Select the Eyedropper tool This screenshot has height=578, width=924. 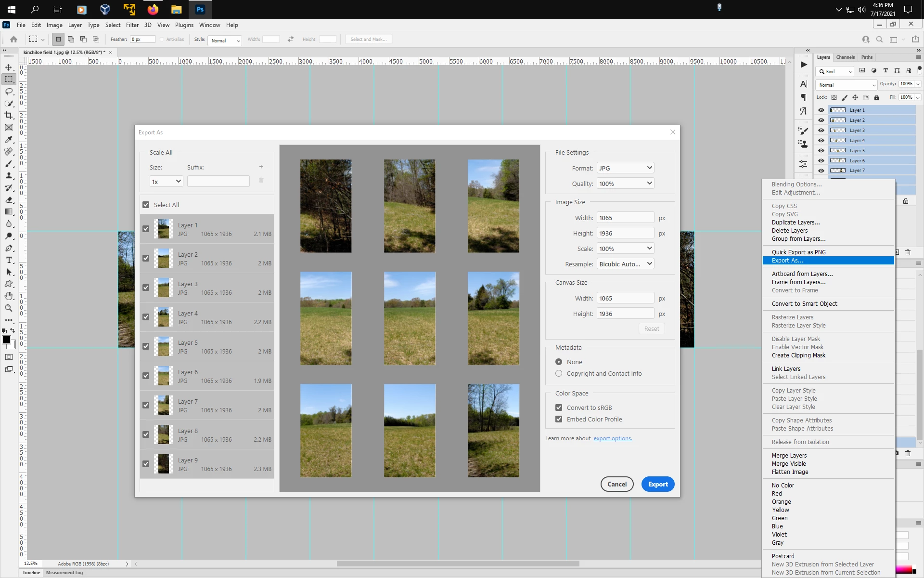[x=9, y=140]
